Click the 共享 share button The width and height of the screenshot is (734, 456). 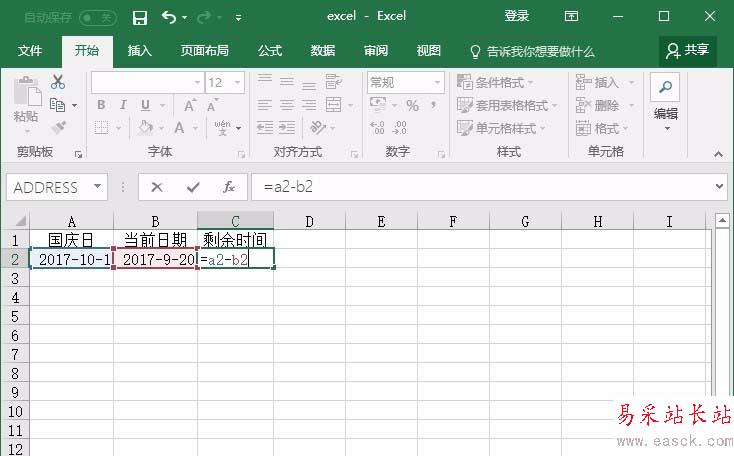[x=688, y=50]
